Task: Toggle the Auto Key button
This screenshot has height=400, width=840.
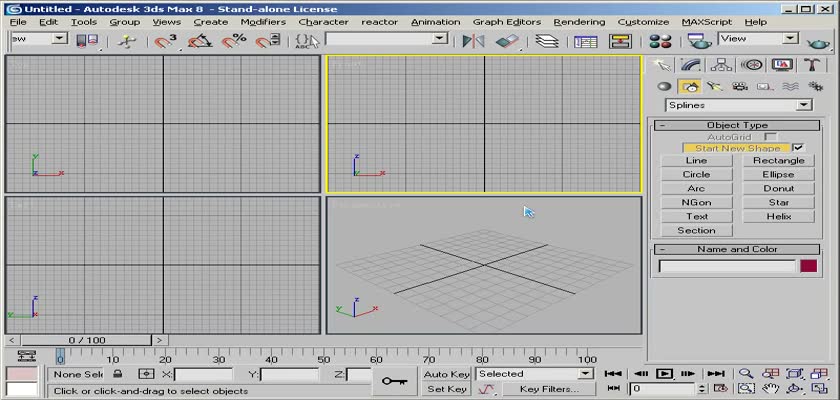Action: 446,374
